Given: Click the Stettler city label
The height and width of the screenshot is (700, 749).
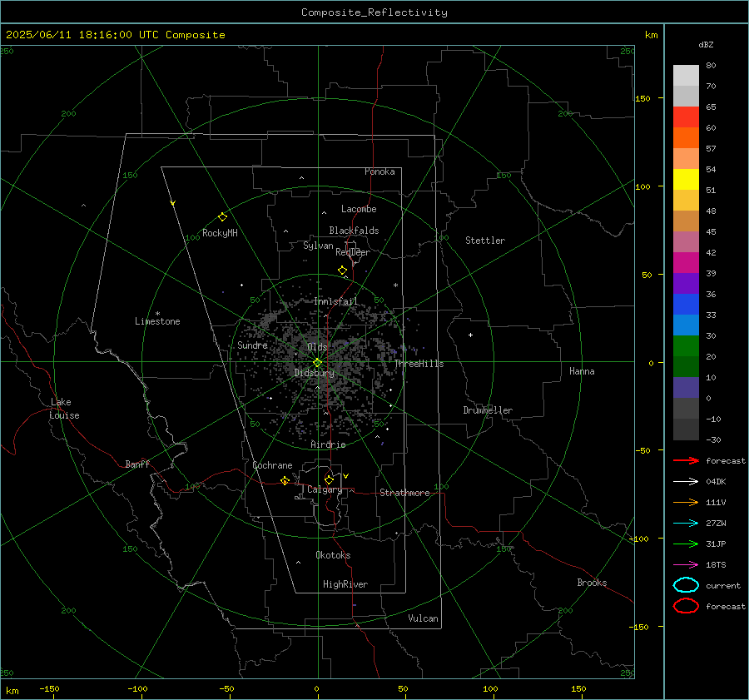Looking at the screenshot, I should [485, 241].
